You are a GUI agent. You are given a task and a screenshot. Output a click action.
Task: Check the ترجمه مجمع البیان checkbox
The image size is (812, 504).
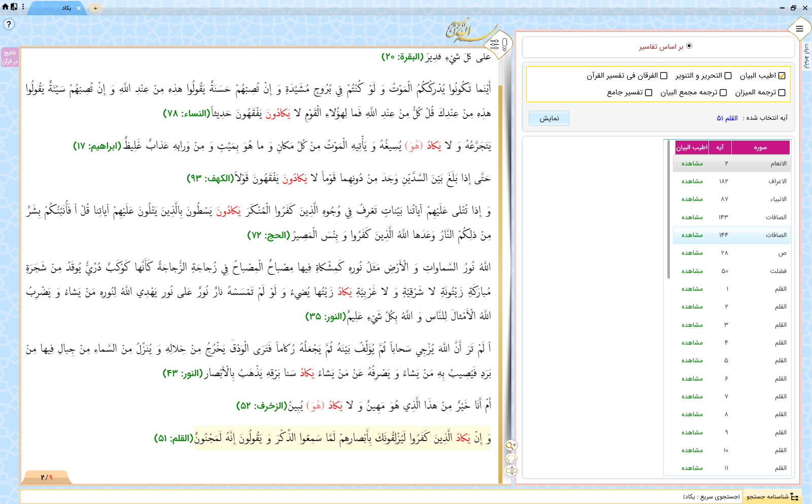pyautogui.click(x=723, y=92)
